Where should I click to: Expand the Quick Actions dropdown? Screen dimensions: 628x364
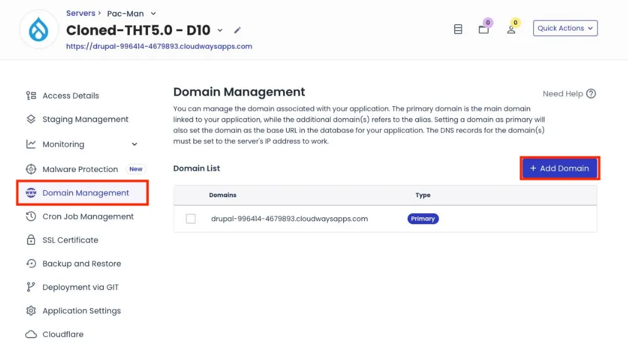tap(565, 28)
